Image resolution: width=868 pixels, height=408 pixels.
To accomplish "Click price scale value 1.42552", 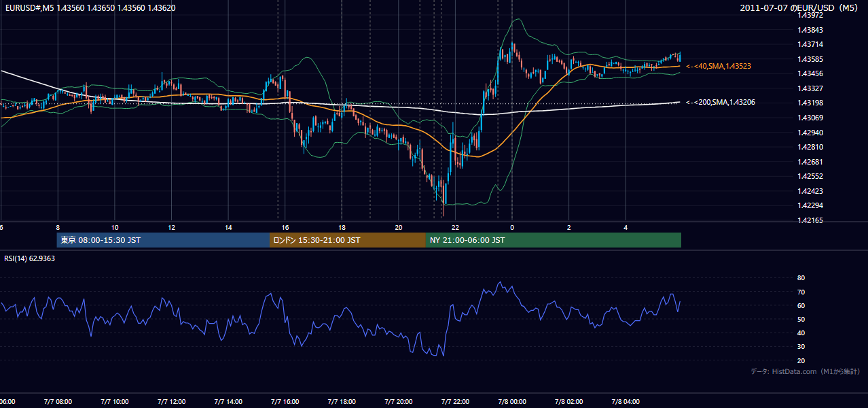I will [x=810, y=176].
